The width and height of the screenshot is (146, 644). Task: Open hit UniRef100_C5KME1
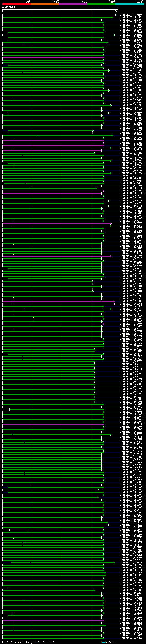tap(131, 45)
